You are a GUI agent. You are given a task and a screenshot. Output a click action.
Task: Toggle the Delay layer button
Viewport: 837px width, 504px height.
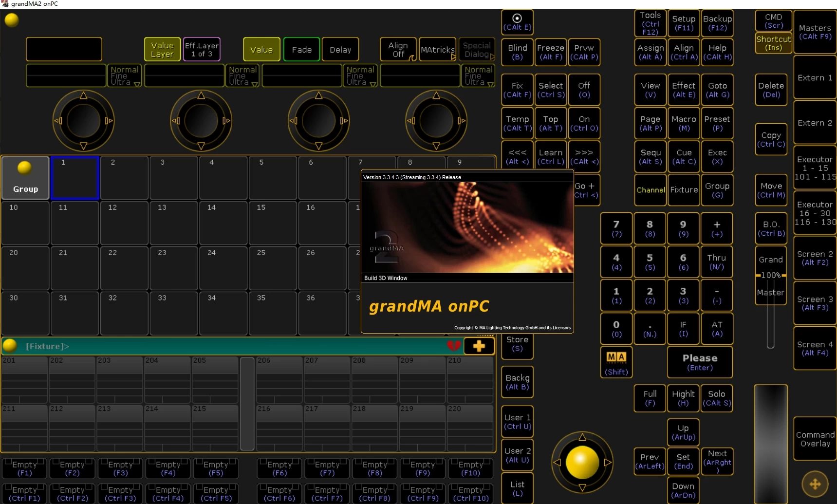pos(340,49)
